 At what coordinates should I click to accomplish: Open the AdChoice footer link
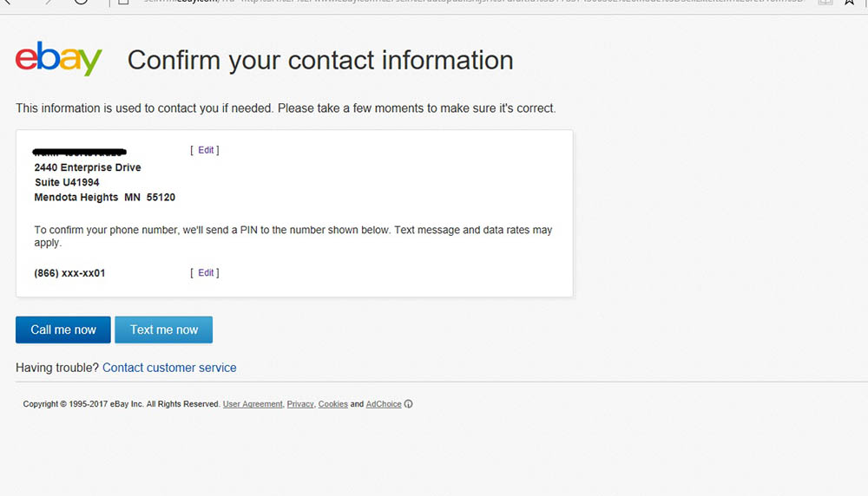384,404
